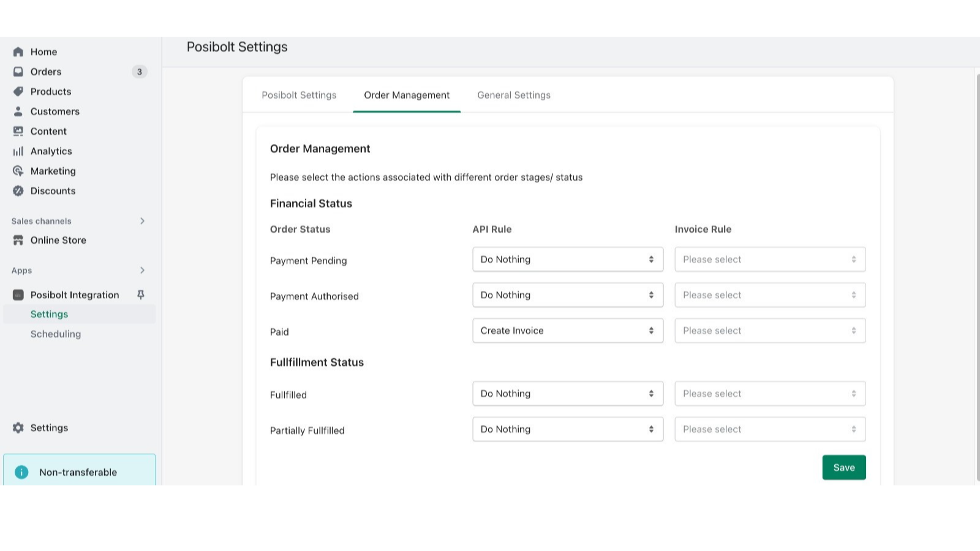Switch to Posibolt Settings tab
The image size is (980, 551).
point(299,95)
